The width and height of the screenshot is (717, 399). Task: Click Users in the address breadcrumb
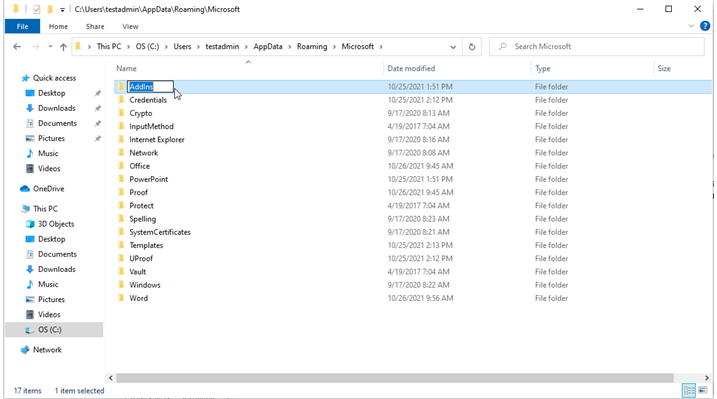click(x=182, y=47)
